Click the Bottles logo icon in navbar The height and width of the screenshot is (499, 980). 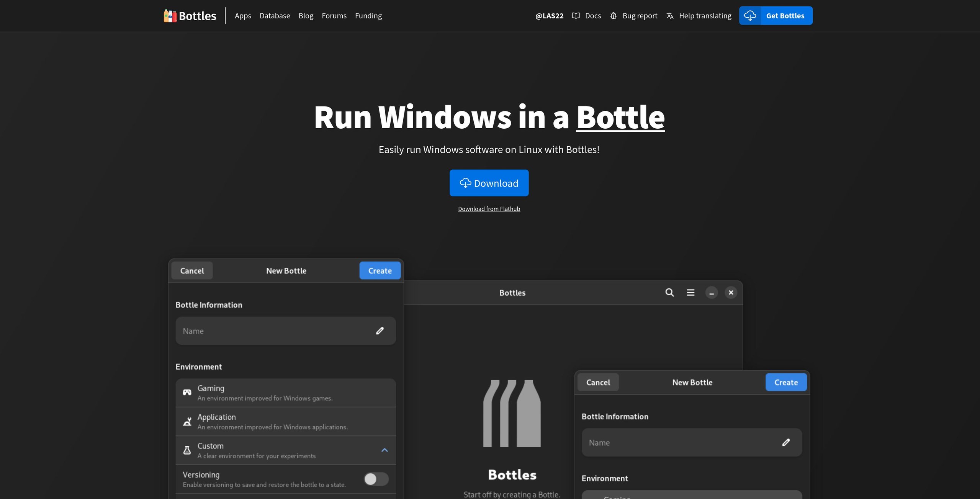(170, 16)
